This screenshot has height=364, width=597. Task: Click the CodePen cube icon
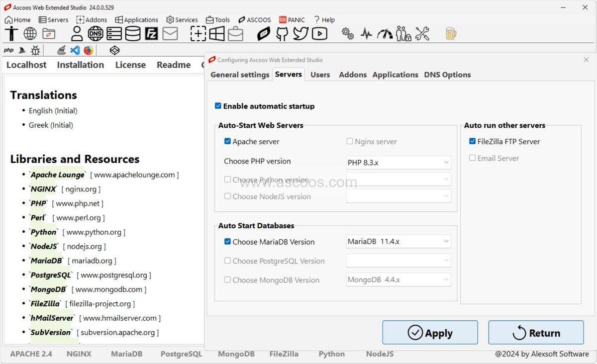[x=115, y=50]
